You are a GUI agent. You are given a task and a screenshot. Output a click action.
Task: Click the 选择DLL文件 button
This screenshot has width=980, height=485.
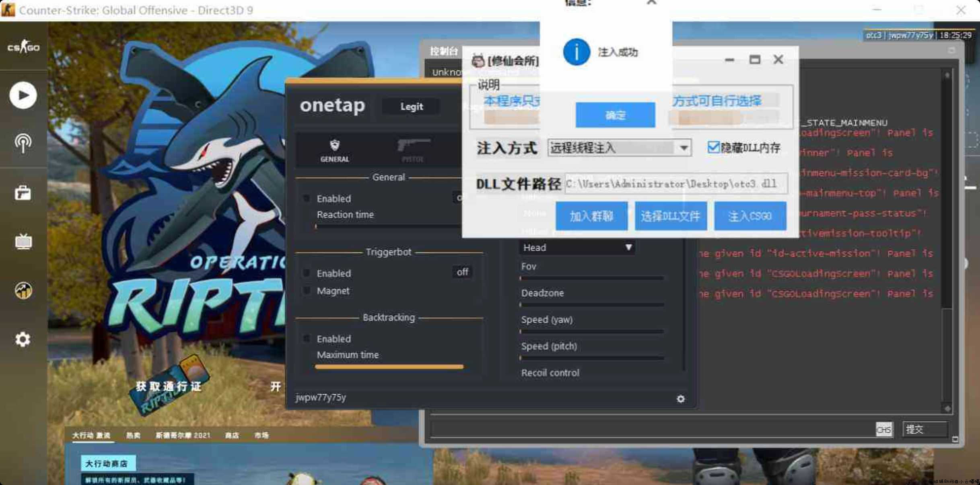[x=671, y=216]
